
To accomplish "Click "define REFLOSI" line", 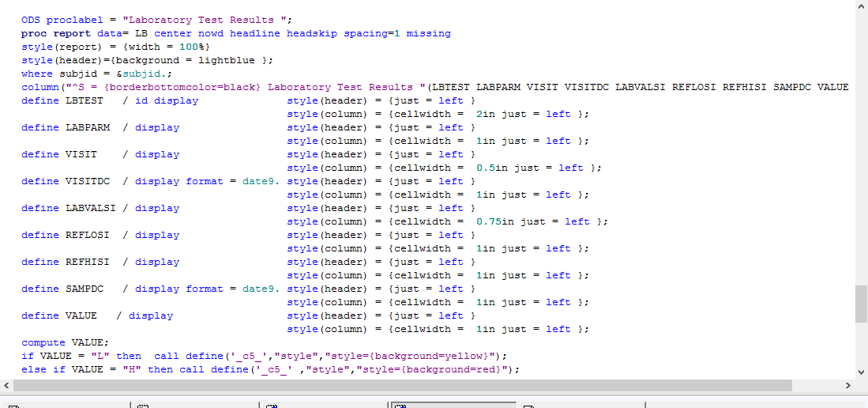I will click(66, 235).
